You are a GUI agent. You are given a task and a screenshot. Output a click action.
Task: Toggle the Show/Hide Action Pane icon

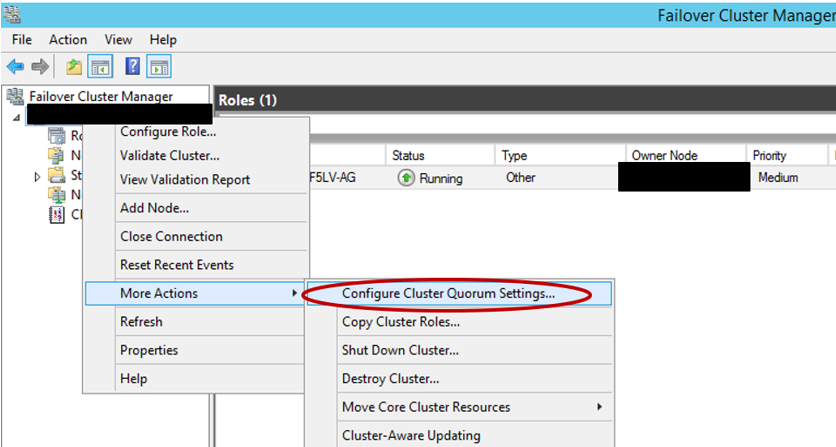point(159,67)
